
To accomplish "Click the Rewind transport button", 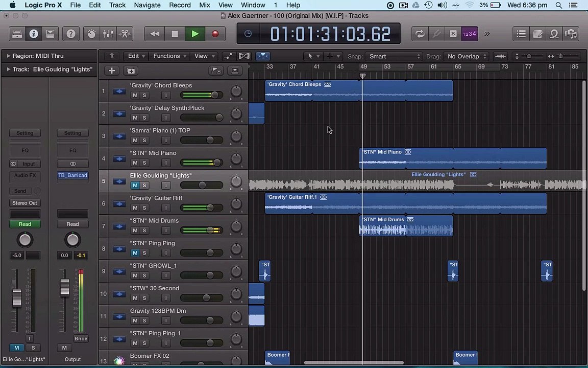I will [155, 34].
